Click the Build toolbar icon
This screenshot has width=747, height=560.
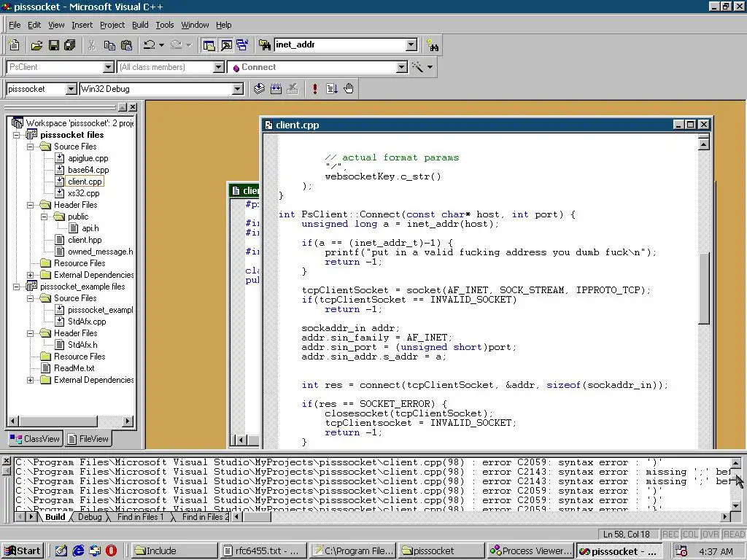pos(276,89)
